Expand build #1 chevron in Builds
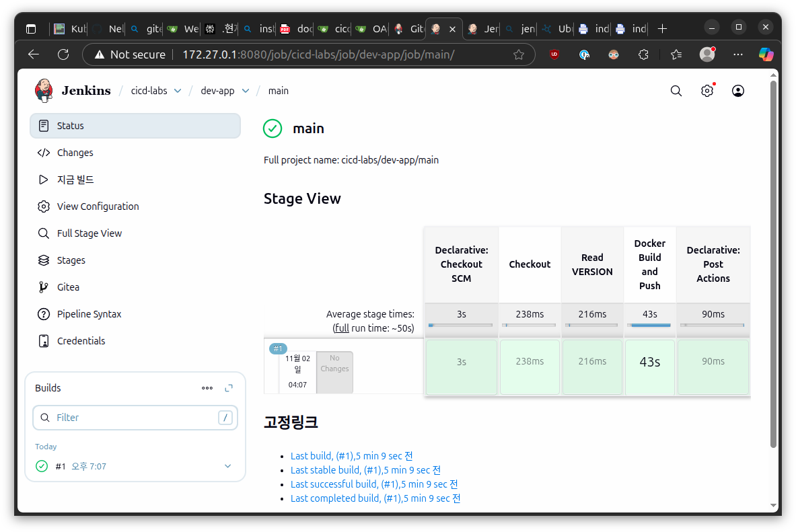 click(x=227, y=466)
